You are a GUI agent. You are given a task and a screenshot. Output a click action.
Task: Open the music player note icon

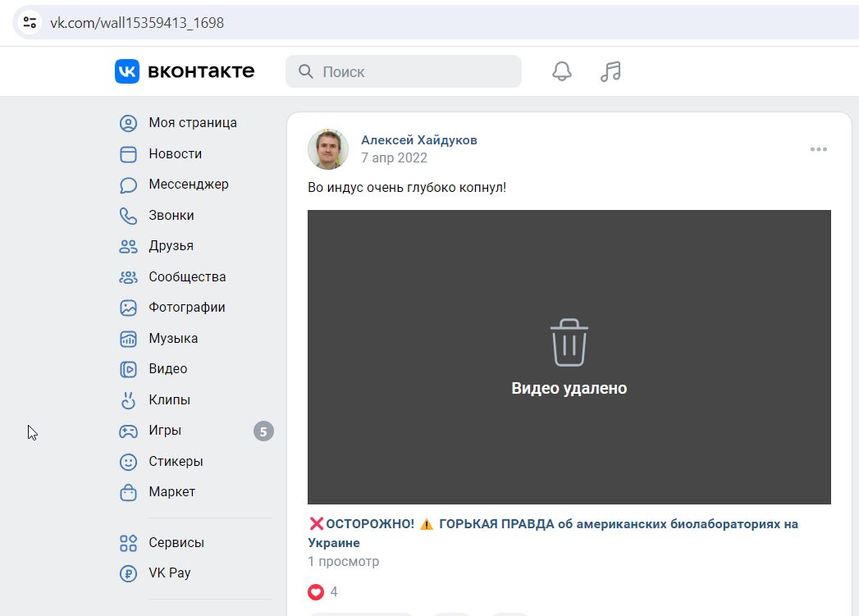pos(610,71)
